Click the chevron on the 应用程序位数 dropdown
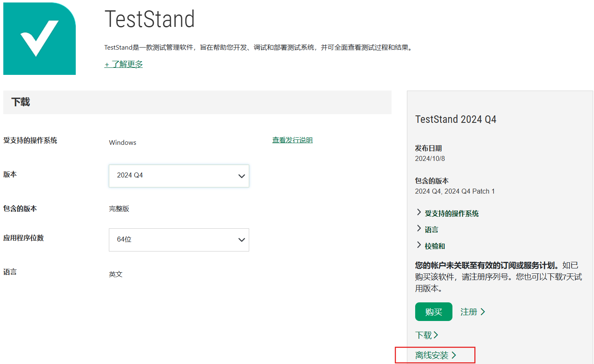Screen dimensions: 594x364 click(x=241, y=239)
